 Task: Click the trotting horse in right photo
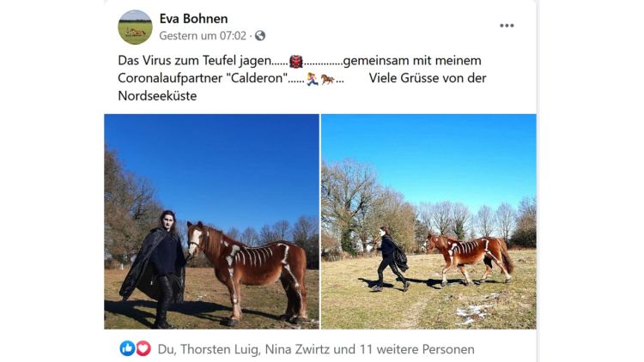click(467, 258)
